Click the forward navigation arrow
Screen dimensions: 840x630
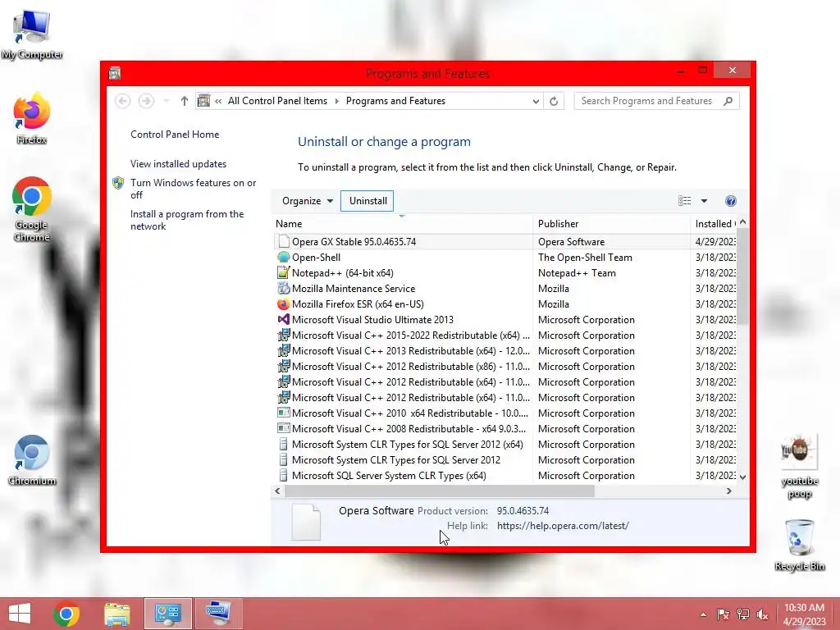pyautogui.click(x=146, y=101)
